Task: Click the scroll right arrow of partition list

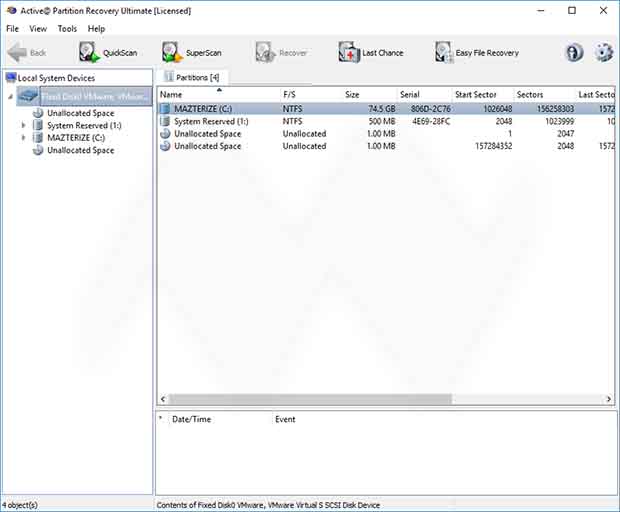Action: pyautogui.click(x=609, y=399)
